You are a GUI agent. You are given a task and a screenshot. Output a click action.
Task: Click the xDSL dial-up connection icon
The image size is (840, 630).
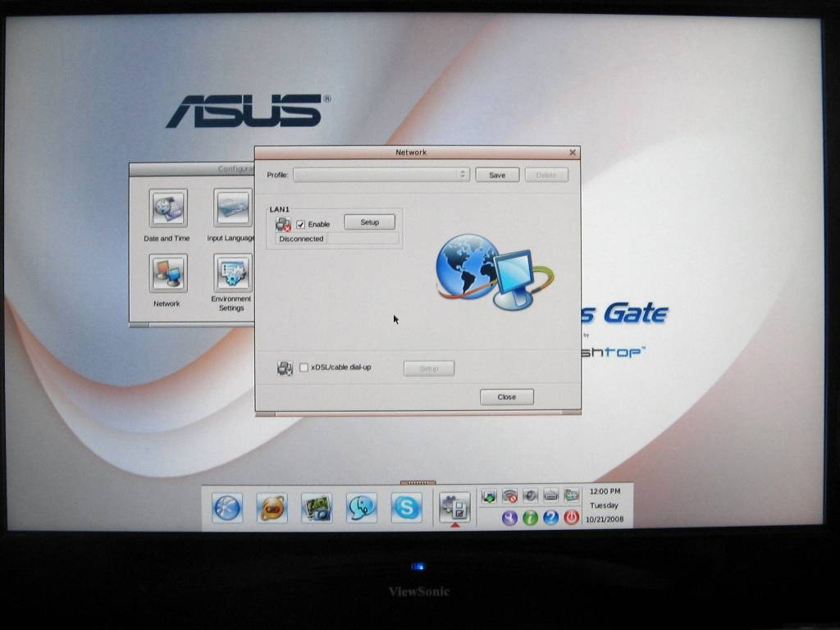[285, 368]
